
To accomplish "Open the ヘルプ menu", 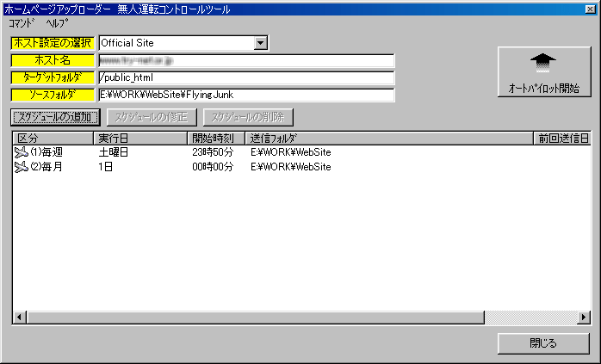I will [57, 23].
